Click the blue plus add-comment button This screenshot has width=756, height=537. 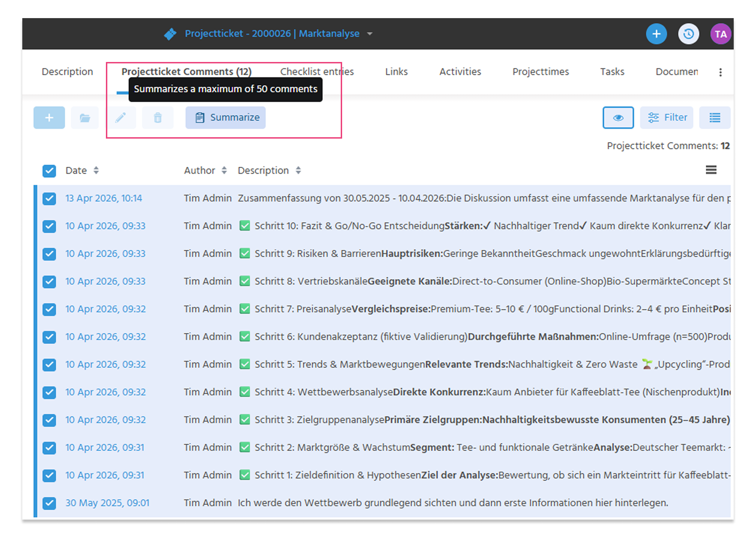tap(49, 118)
